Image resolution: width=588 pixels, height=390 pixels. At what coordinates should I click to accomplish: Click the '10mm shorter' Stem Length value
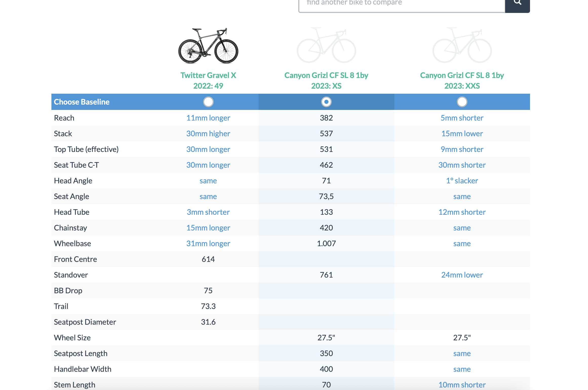[x=462, y=385]
